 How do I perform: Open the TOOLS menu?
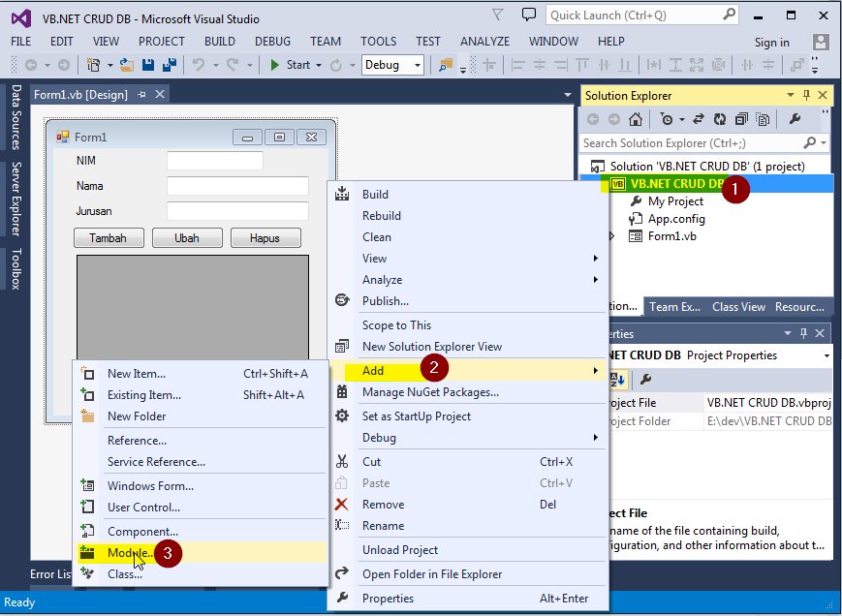(x=379, y=42)
